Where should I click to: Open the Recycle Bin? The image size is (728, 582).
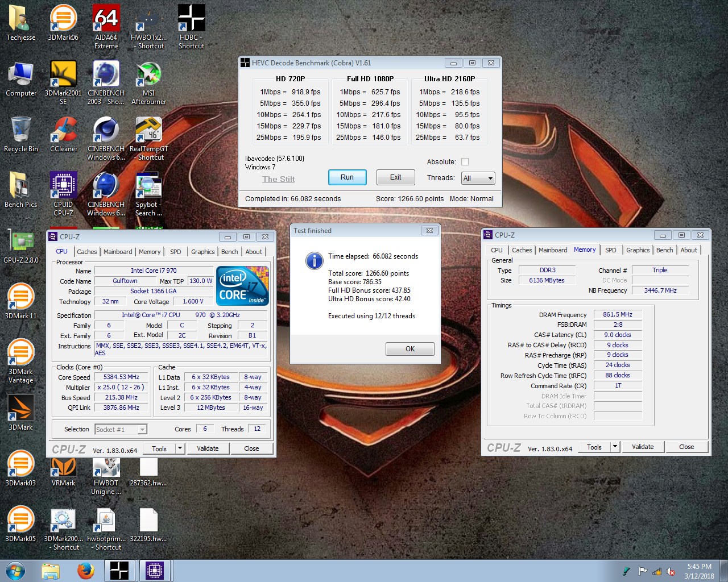[21, 134]
